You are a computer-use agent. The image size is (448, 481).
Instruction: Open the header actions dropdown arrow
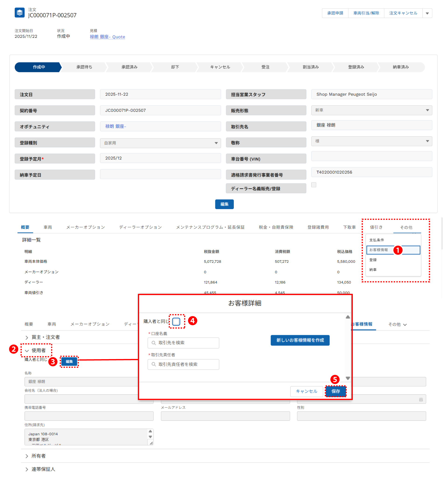click(427, 13)
